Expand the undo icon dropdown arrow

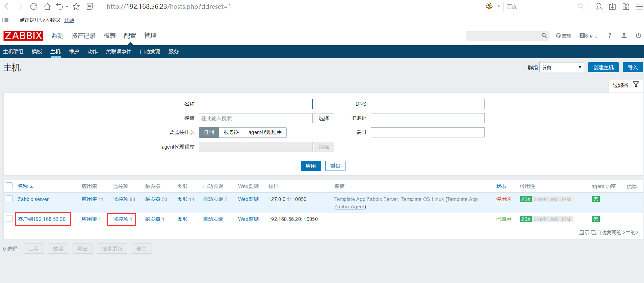(x=67, y=6)
